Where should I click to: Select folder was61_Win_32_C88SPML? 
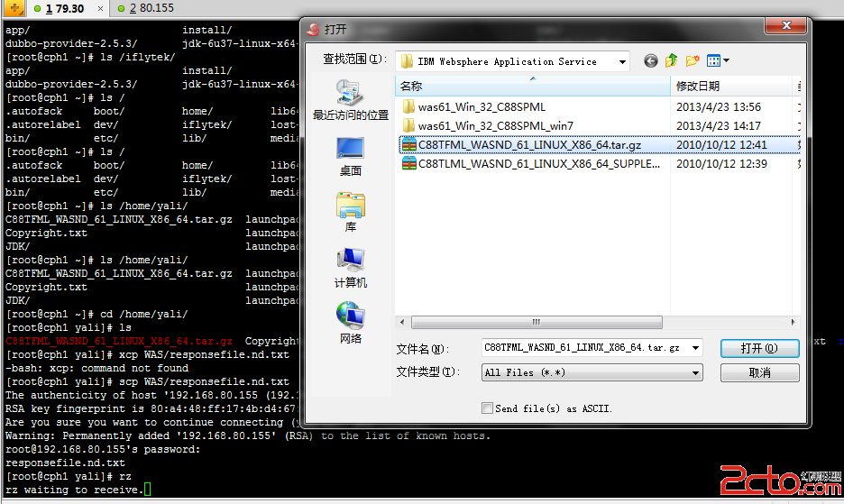coord(482,106)
